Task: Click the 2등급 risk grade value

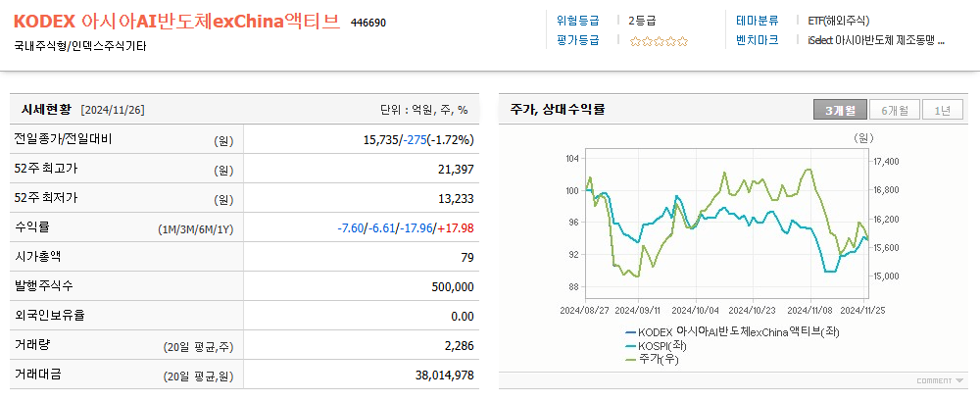Action: (642, 20)
